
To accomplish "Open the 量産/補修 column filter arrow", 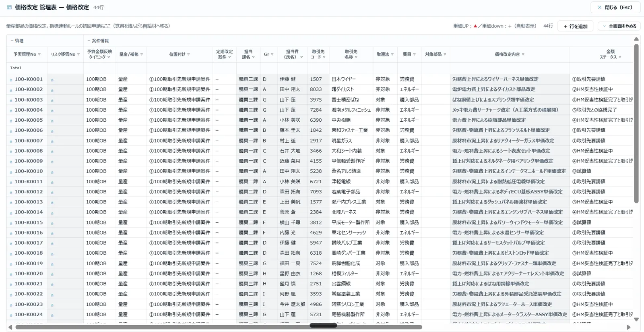I will point(142,54).
